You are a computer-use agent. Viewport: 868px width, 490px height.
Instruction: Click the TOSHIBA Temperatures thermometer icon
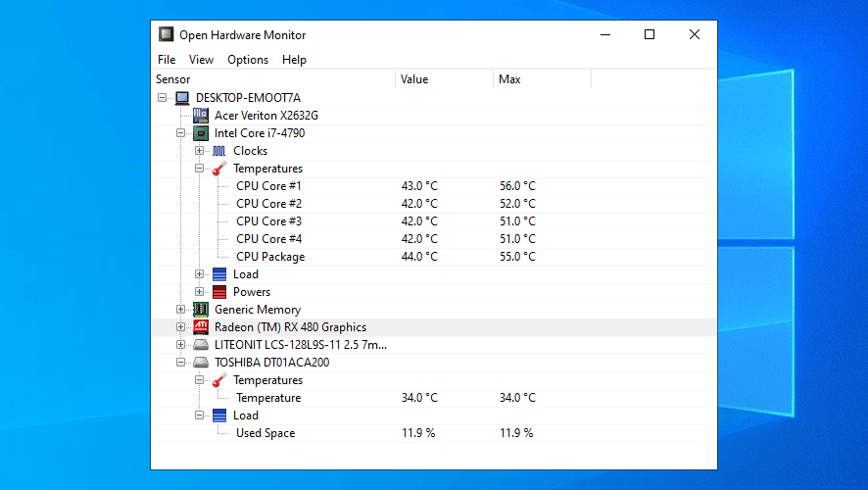point(219,380)
